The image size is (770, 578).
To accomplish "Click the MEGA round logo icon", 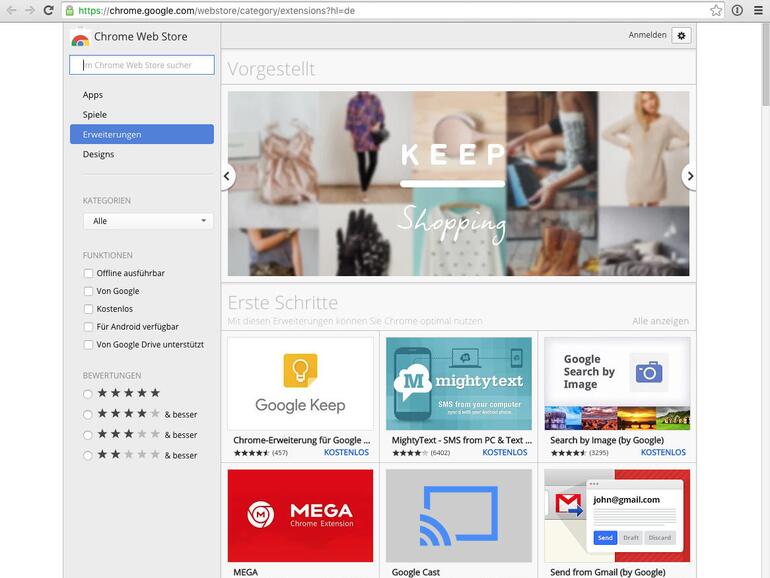I will pyautogui.click(x=261, y=515).
